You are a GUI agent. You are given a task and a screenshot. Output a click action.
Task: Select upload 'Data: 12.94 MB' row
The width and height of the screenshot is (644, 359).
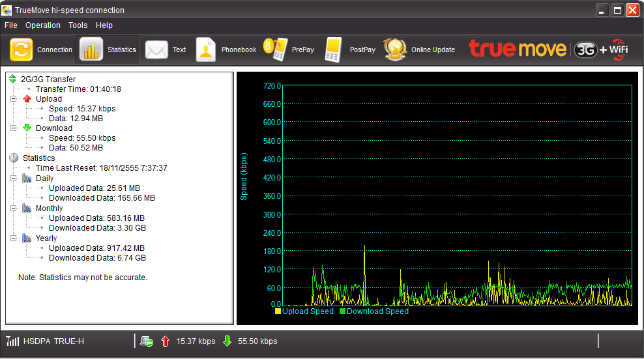pos(76,119)
